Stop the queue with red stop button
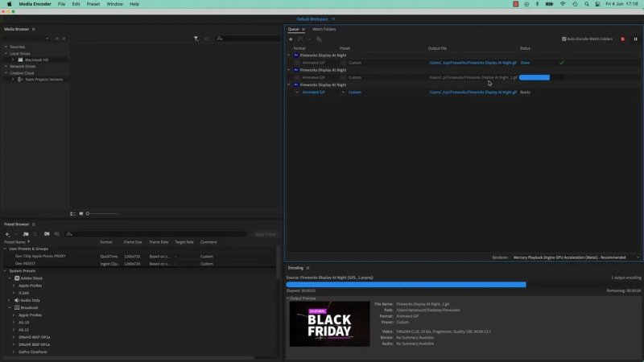This screenshot has height=362, width=644. point(622,39)
